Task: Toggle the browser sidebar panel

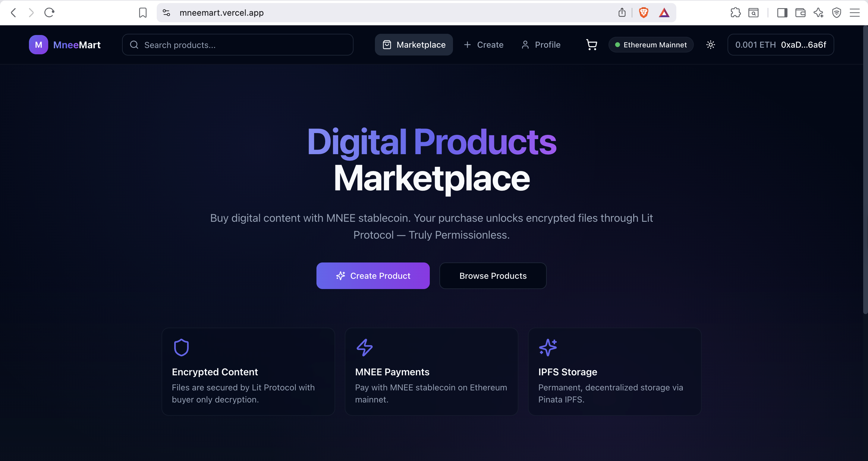Action: 782,13
